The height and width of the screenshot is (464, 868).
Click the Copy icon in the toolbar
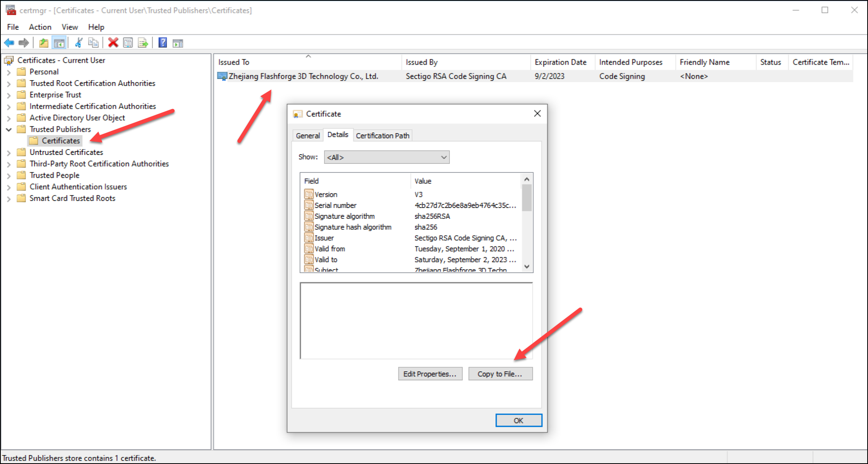(93, 43)
